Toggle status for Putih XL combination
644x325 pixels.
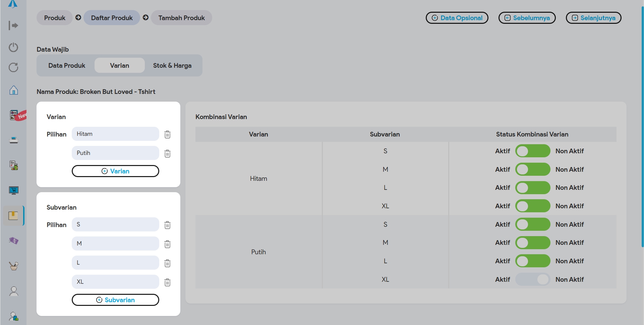[x=532, y=279]
